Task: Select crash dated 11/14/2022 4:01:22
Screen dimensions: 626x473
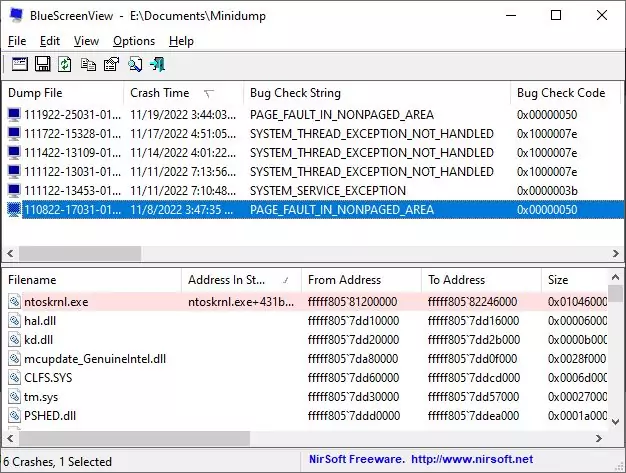Action: pyautogui.click(x=183, y=152)
